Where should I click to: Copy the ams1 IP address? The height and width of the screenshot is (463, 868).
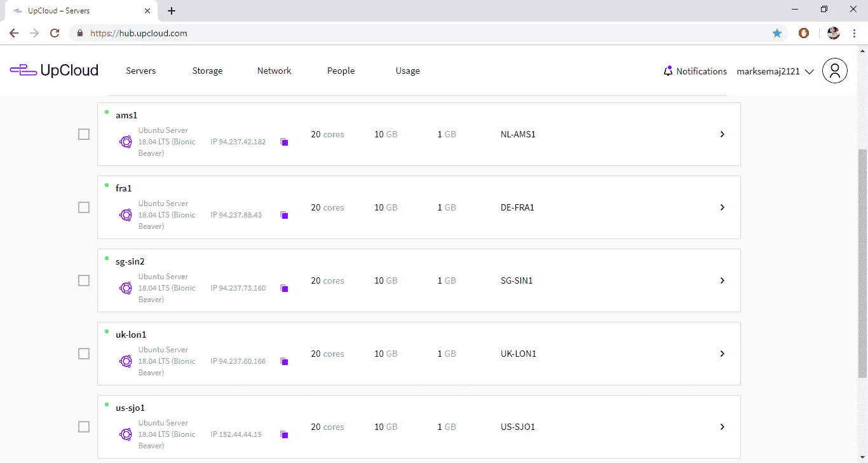[285, 142]
